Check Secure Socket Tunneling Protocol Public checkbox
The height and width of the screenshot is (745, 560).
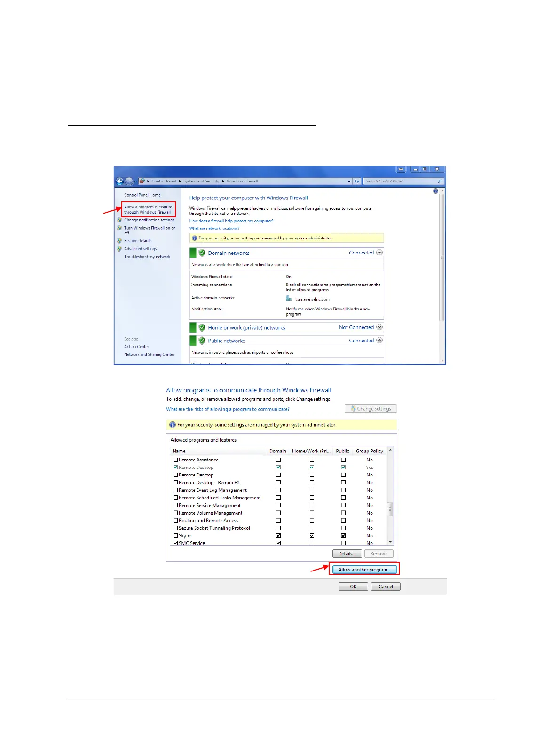(x=343, y=528)
